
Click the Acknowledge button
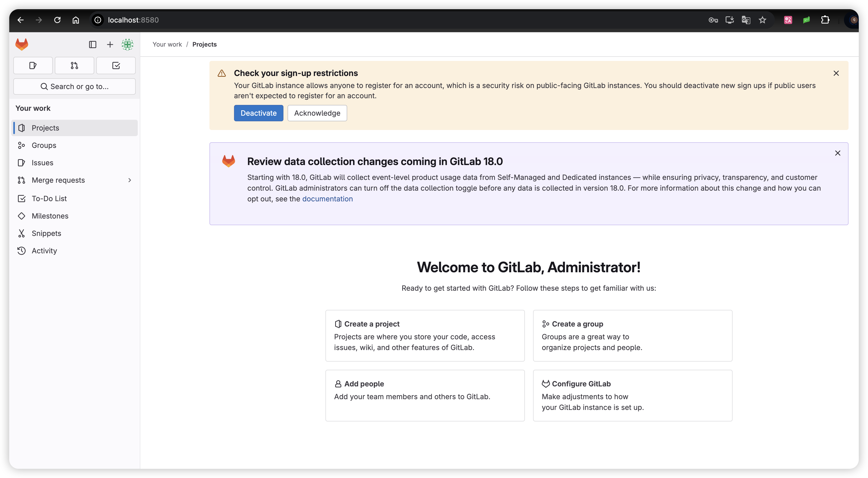[317, 113]
